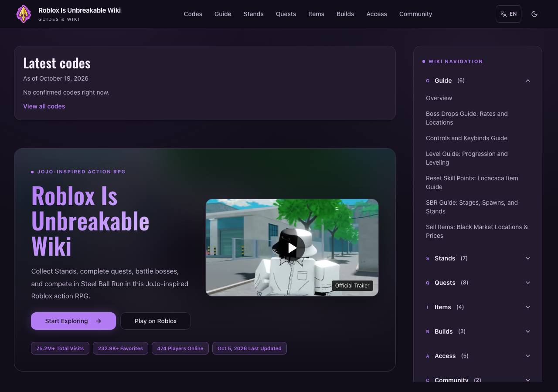Click the Roblox Is Unbreakable Wiki site title
The height and width of the screenshot is (392, 558).
tap(79, 10)
